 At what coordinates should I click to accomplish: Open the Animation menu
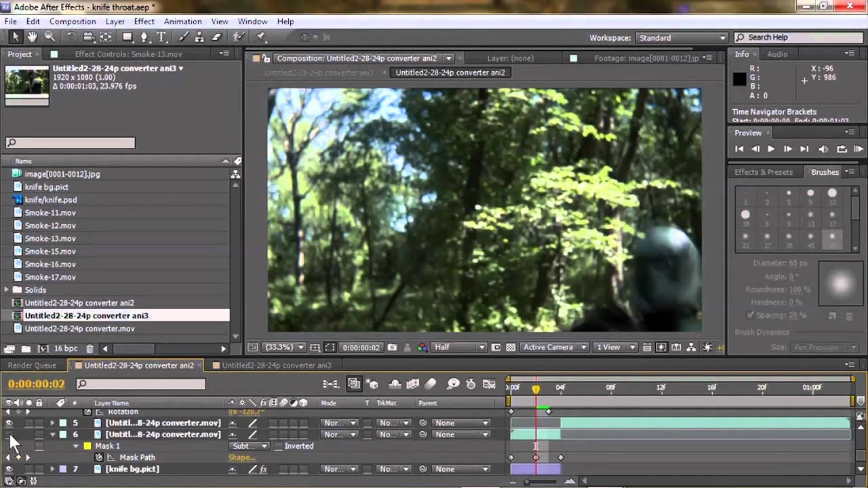click(x=183, y=22)
